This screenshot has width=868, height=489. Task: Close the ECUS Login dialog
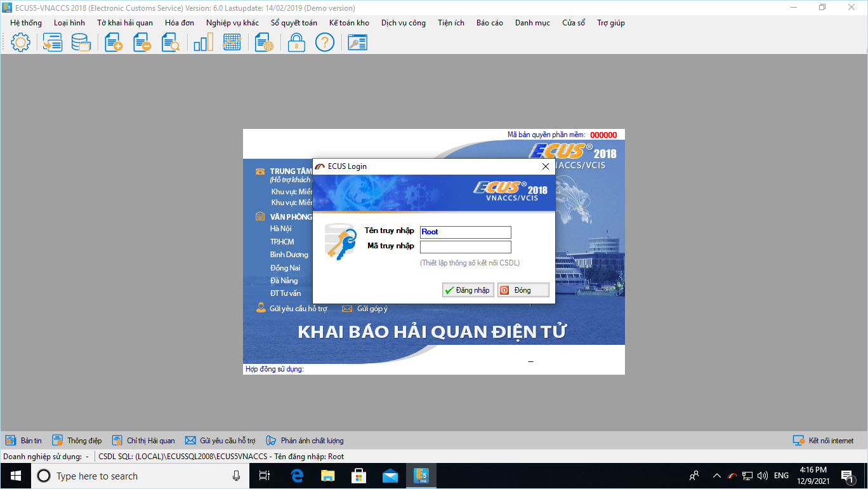pyautogui.click(x=545, y=166)
